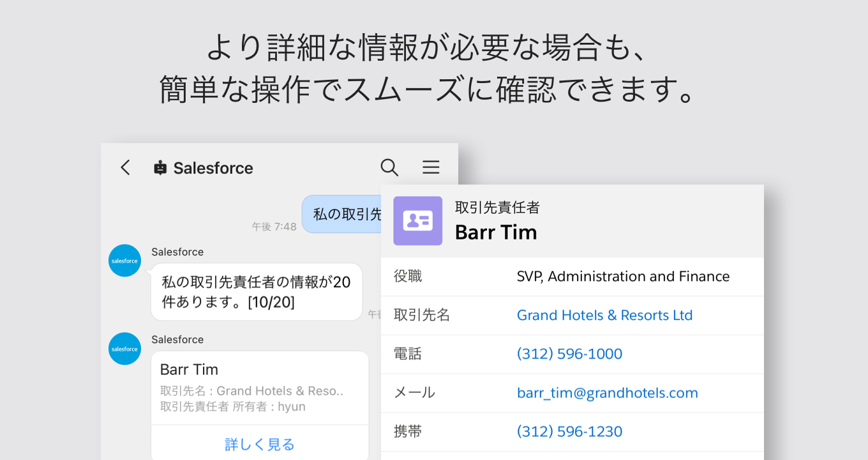Screen dimensions: 868x460
Task: Dial the mobile number (312) 596-1230
Action: point(569,431)
